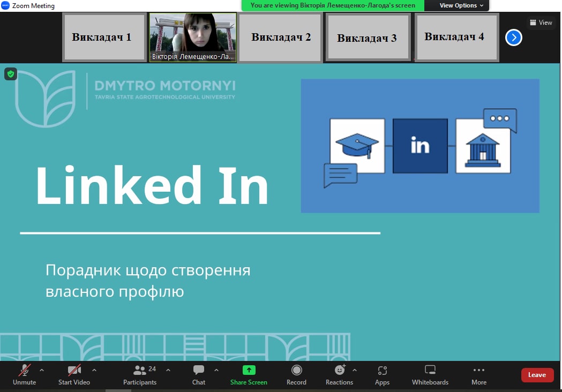Open audio options chevron next to Unmute
This screenshot has height=392, width=562.
(x=42, y=370)
